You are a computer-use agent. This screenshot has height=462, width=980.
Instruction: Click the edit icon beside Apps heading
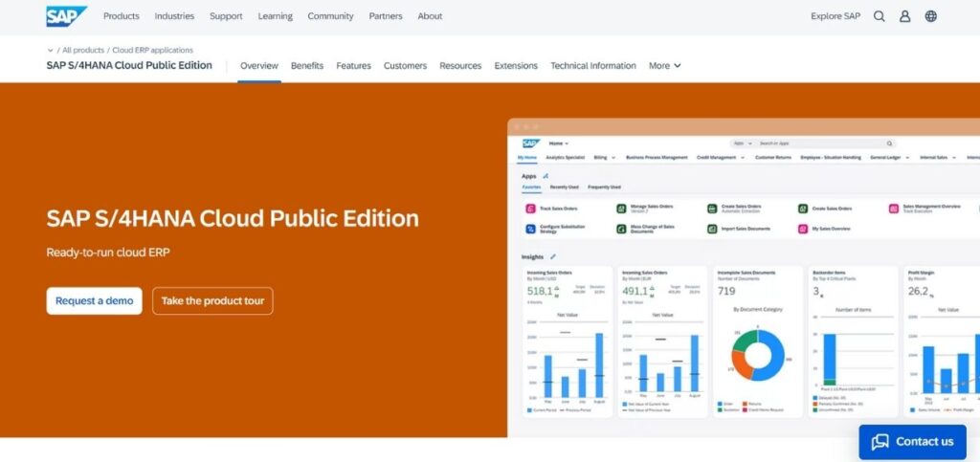pyautogui.click(x=546, y=176)
